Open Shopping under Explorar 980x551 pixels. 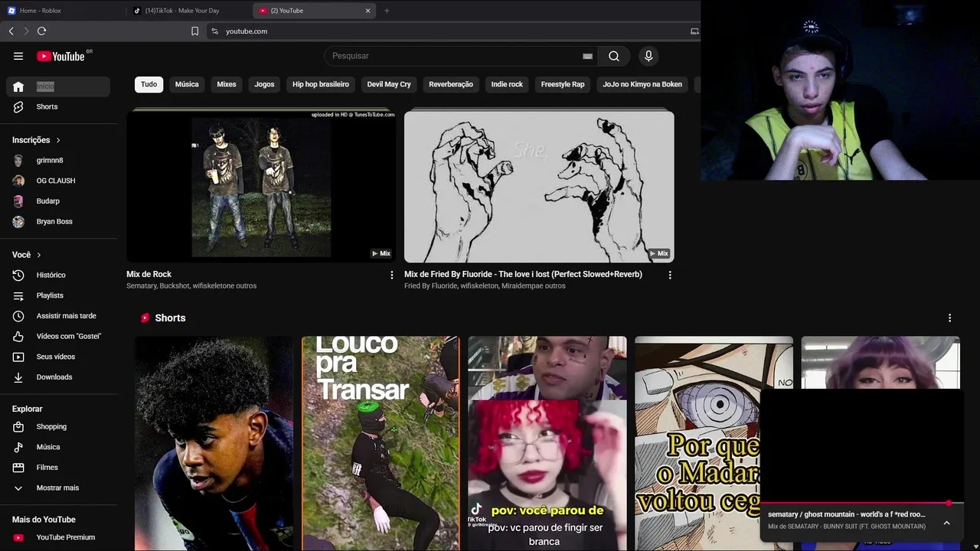[x=58, y=426]
